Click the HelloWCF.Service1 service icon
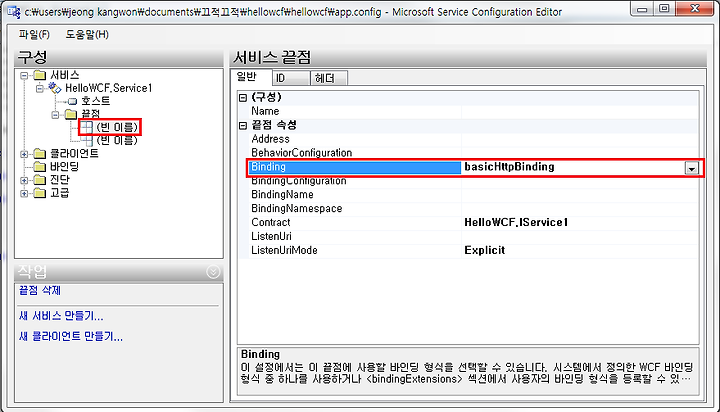720x412 pixels. (55, 88)
